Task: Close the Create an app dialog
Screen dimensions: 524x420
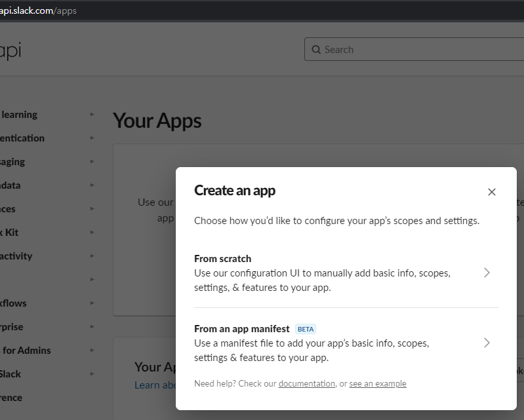Action: 492,192
